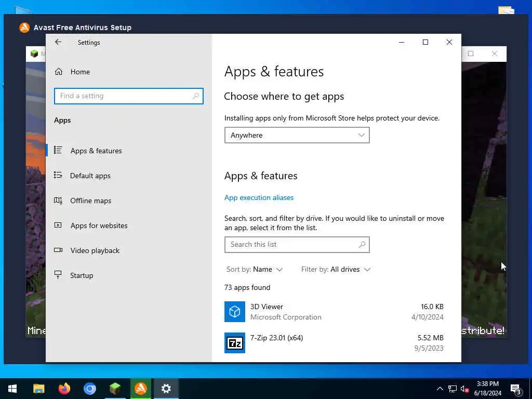Click the Offline maps map icon
This screenshot has width=532, height=399.
(58, 201)
